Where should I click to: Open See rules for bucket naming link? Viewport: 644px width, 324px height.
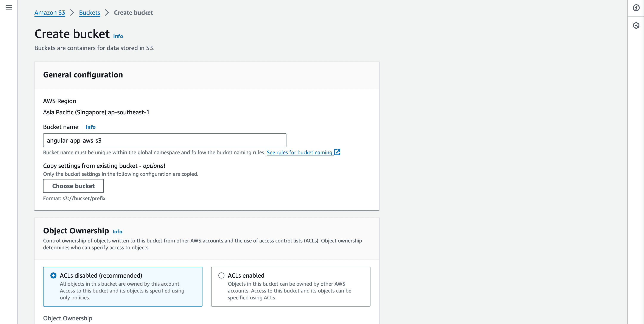299,152
